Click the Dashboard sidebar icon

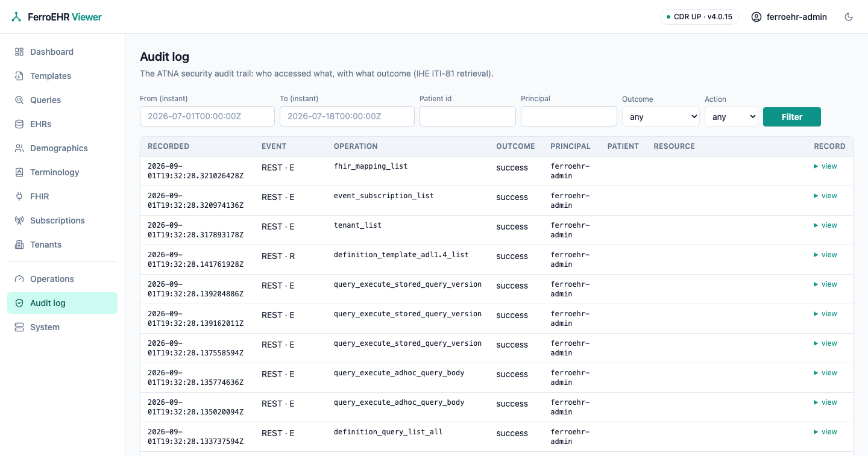coord(19,52)
